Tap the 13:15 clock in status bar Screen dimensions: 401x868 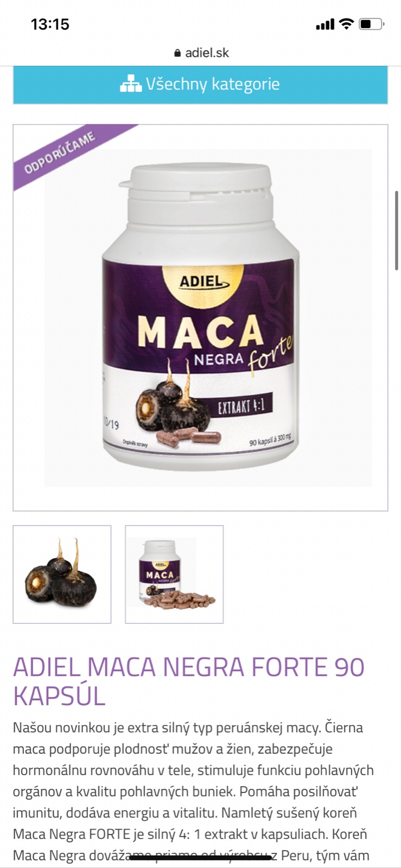coord(50,24)
